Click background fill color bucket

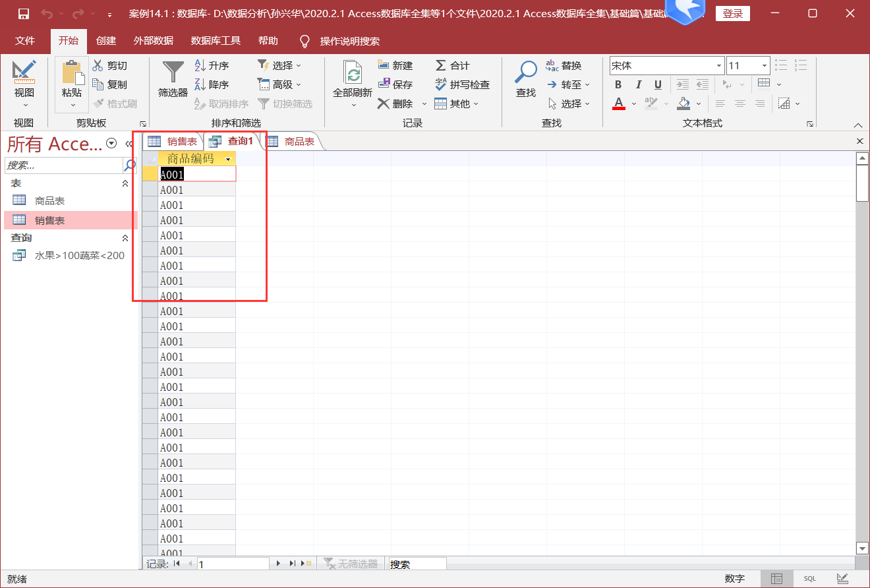click(684, 103)
